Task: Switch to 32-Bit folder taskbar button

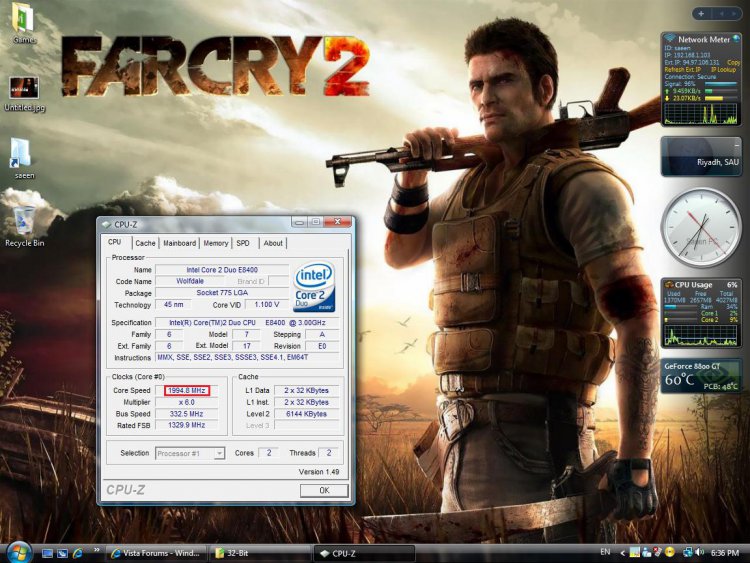Action: click(x=261, y=553)
